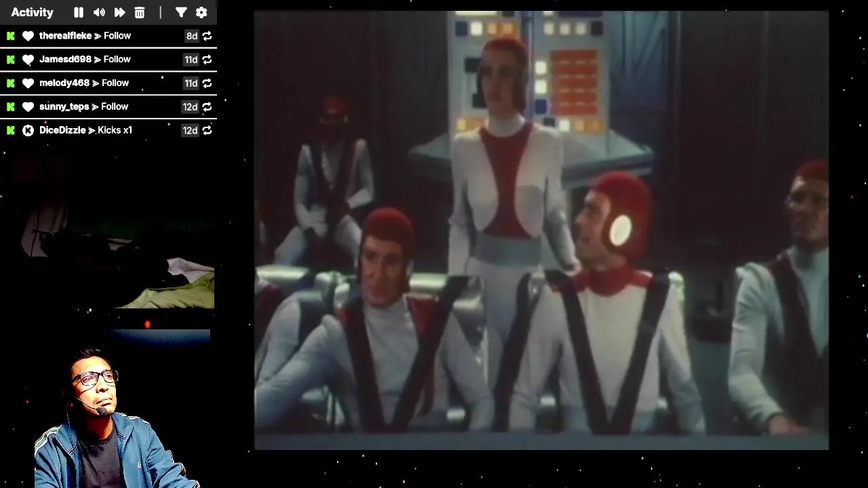Open the activity filter options

[x=181, y=12]
